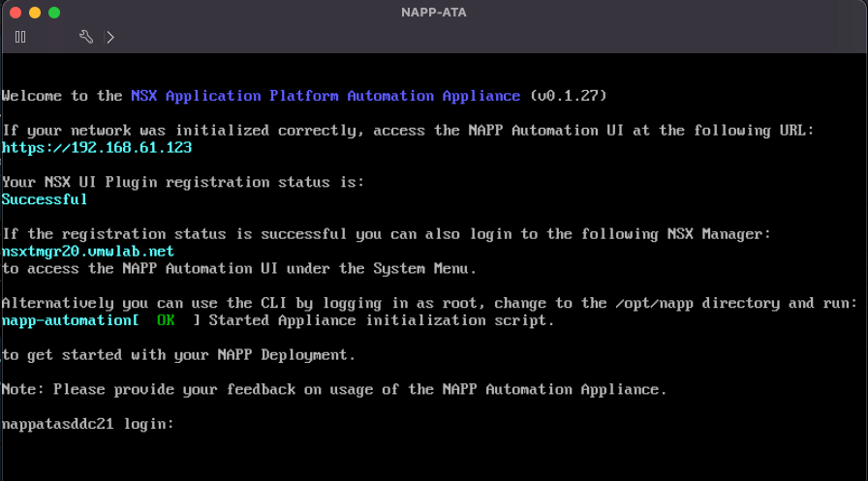This screenshot has height=481, width=868.
Task: Open the wrench settings for the VM
Action: point(86,37)
